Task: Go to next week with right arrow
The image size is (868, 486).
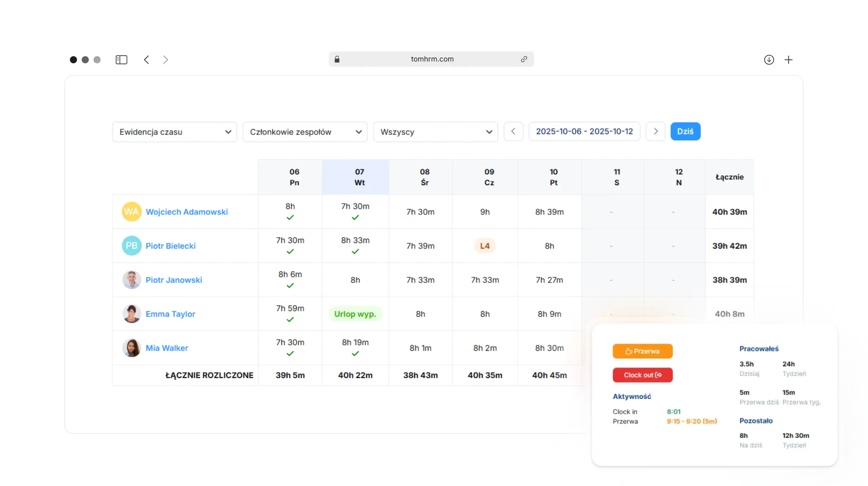Action: coord(655,131)
